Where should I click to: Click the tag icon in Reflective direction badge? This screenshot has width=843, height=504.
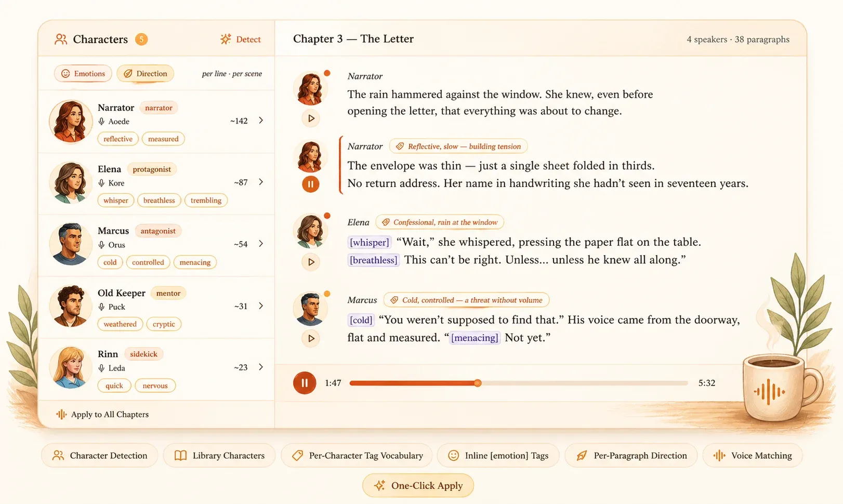pos(399,146)
